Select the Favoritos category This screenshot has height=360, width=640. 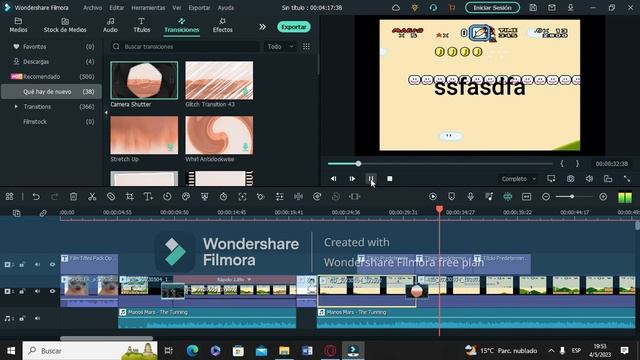(x=52, y=47)
